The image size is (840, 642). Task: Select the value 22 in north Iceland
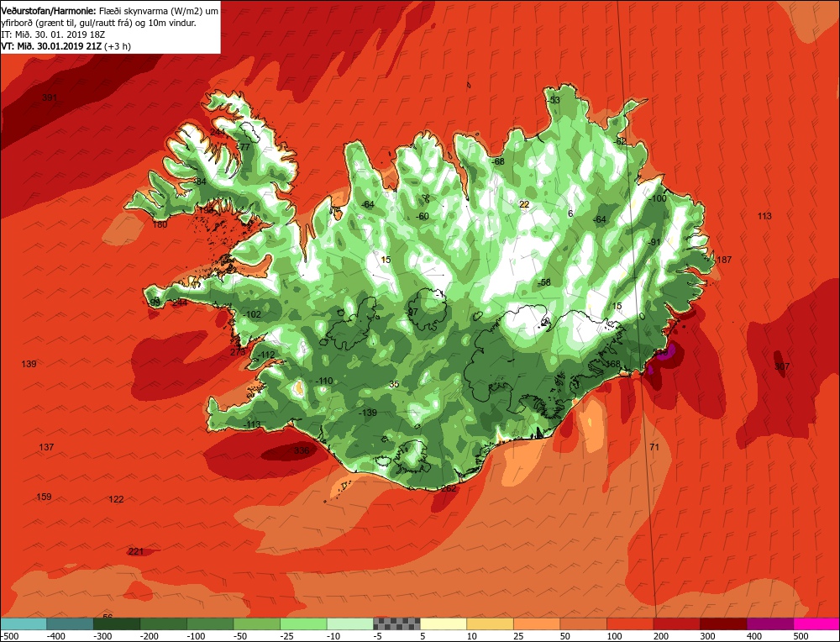click(x=524, y=204)
